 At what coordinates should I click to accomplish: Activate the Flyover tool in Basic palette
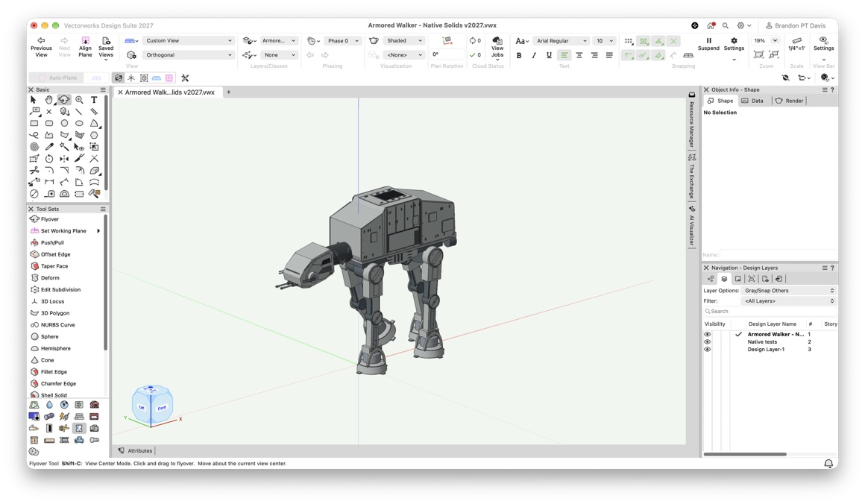tap(64, 100)
